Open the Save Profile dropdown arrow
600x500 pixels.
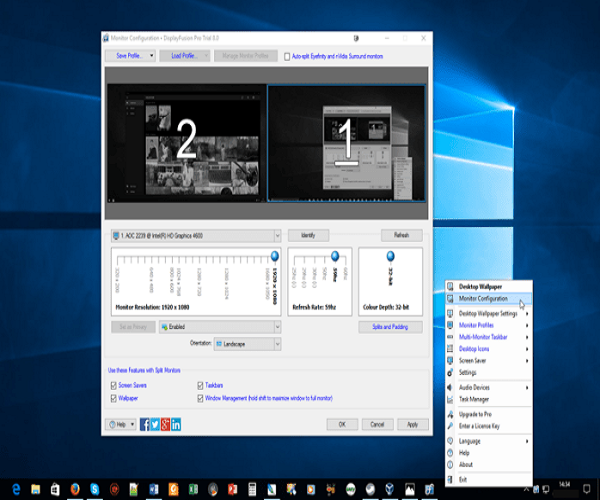click(152, 56)
